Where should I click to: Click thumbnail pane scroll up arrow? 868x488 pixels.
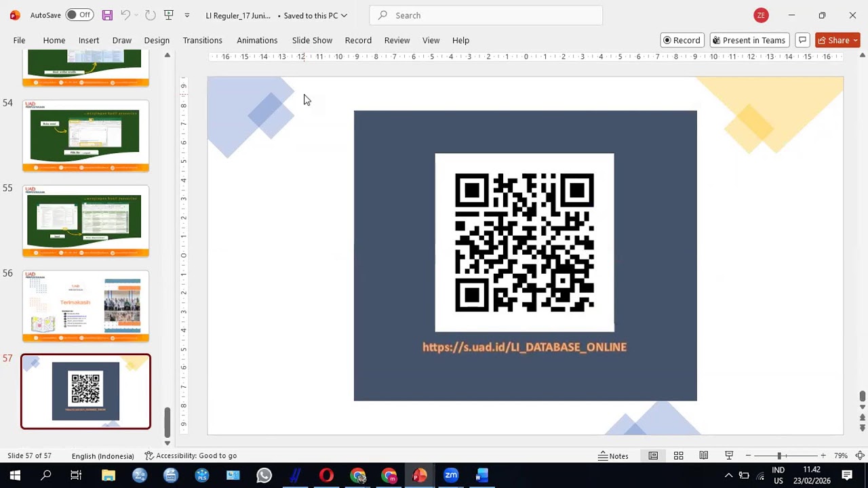(x=167, y=55)
